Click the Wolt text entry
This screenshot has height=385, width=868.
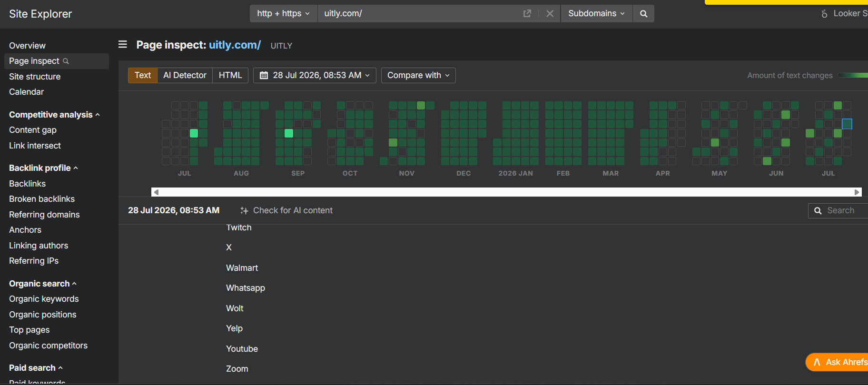point(235,308)
